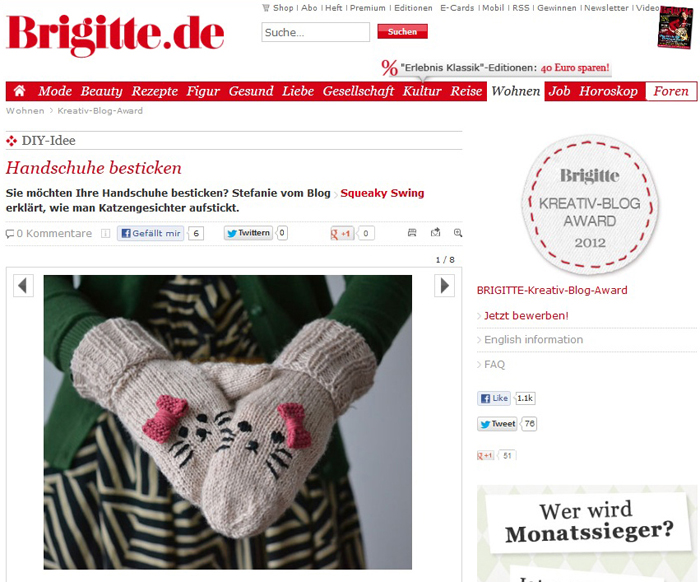Show previous gallery image with the left arrow
700x582 pixels.
click(x=23, y=286)
